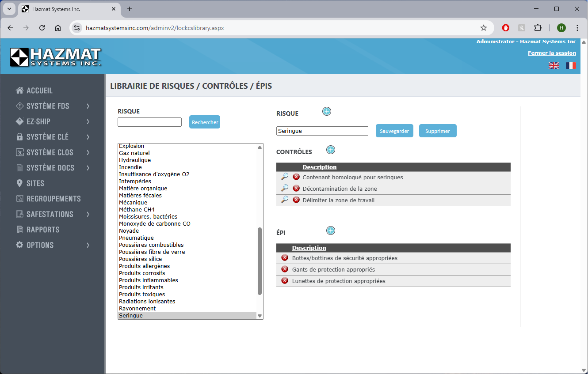Click the add new Risque plus icon

327,111
